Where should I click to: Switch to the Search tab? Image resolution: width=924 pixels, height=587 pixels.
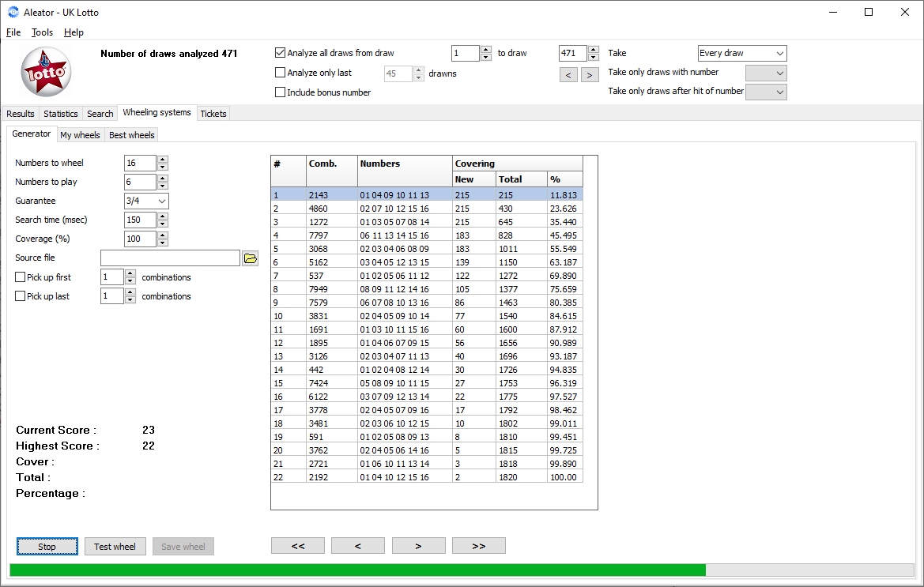[100, 114]
